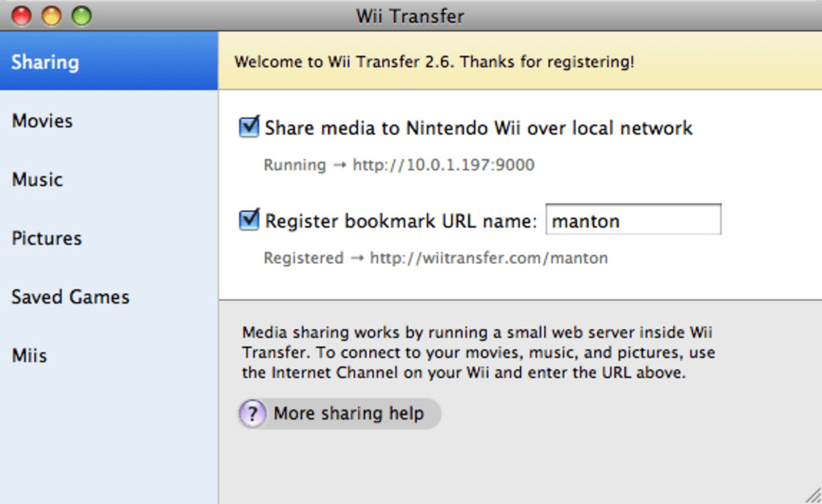Click the Wii Transfer title bar text
Screen dimensions: 822x504
click(410, 15)
